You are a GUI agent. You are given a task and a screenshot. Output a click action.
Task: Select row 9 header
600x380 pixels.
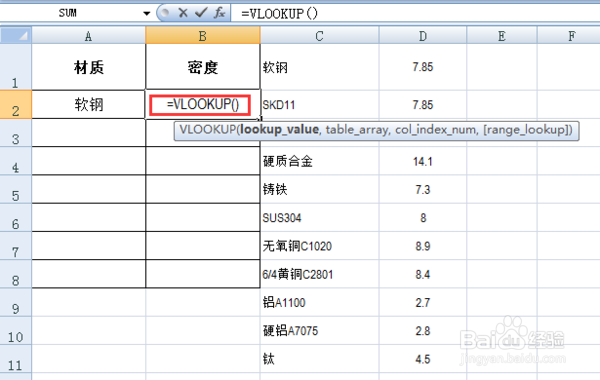16,302
